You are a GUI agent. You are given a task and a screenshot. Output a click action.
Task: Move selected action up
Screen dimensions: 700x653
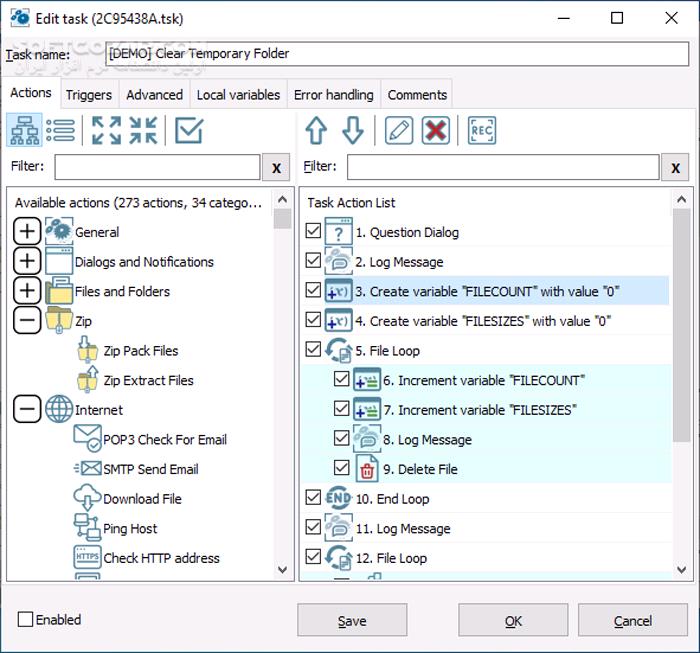coord(316,130)
